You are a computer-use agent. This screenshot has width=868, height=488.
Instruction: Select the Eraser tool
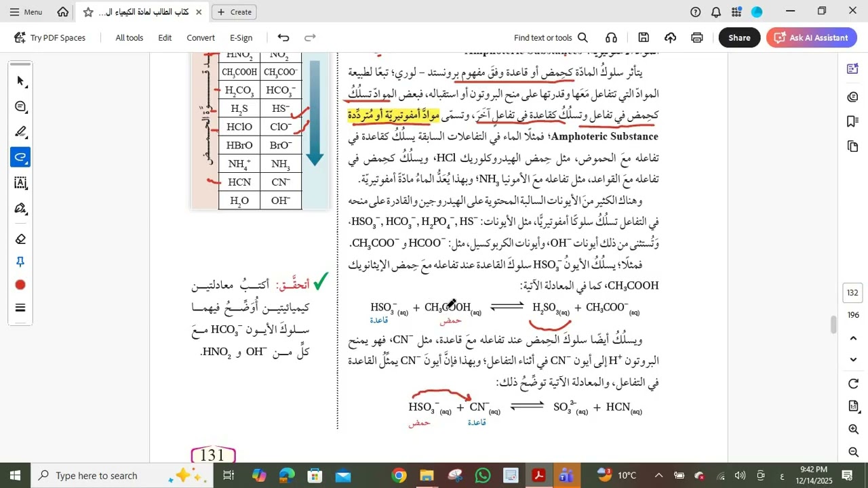coord(20,239)
